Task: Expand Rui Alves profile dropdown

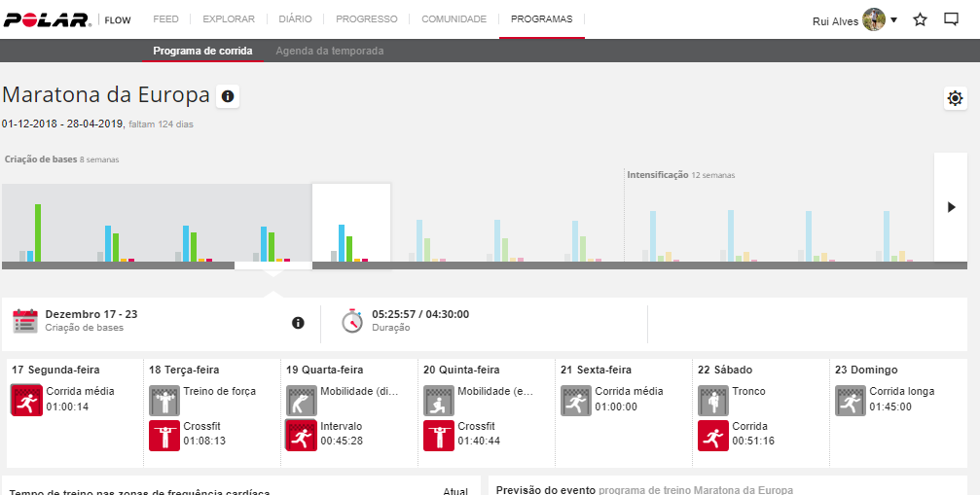Action: point(893,19)
